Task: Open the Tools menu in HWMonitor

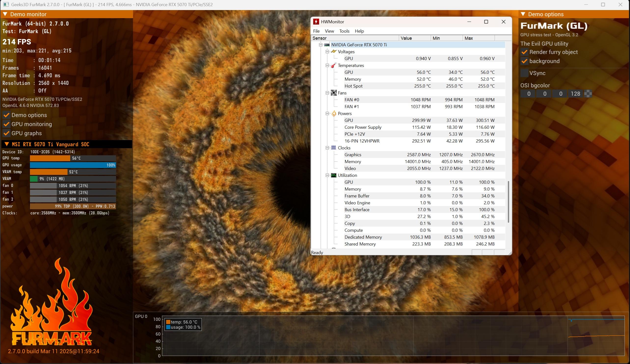Action: pyautogui.click(x=344, y=31)
